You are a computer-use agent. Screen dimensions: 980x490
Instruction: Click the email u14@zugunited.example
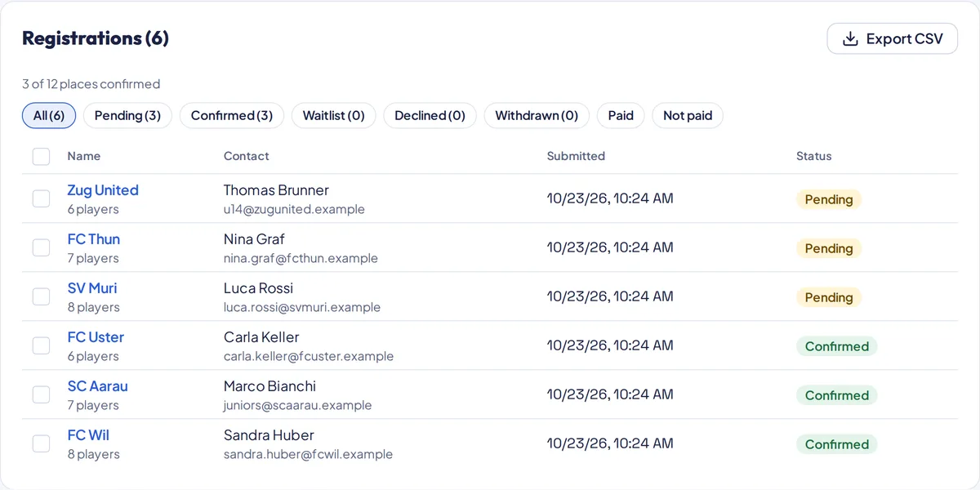pyautogui.click(x=294, y=209)
